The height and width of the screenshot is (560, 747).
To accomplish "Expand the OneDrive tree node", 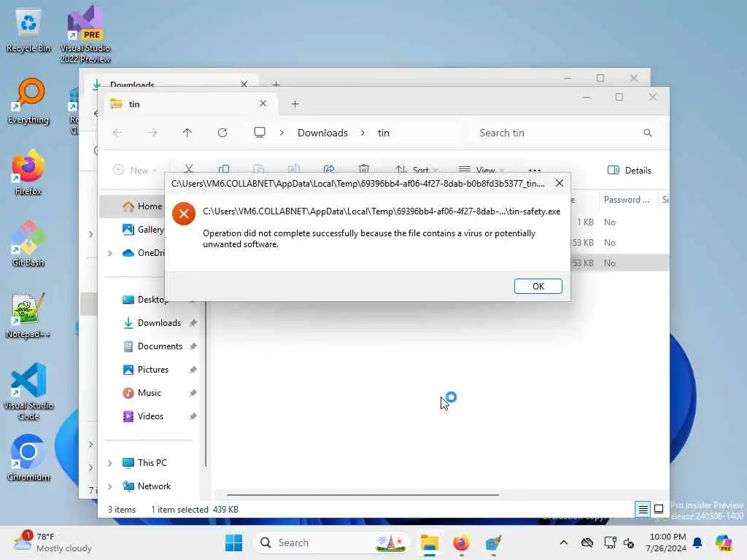I will tap(110, 253).
